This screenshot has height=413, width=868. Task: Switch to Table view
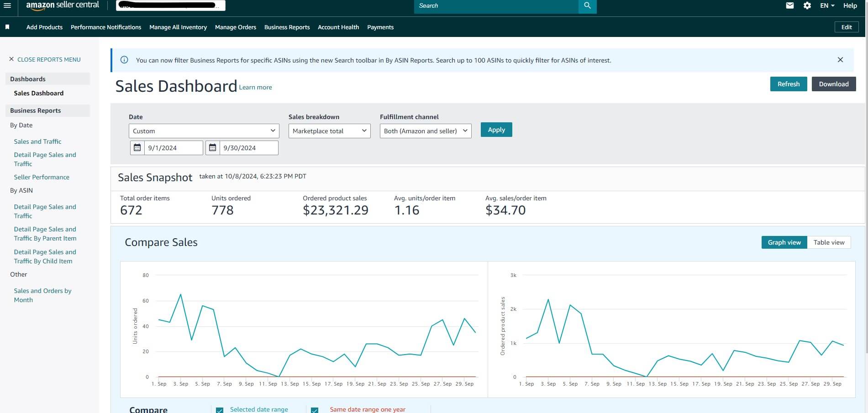click(829, 242)
